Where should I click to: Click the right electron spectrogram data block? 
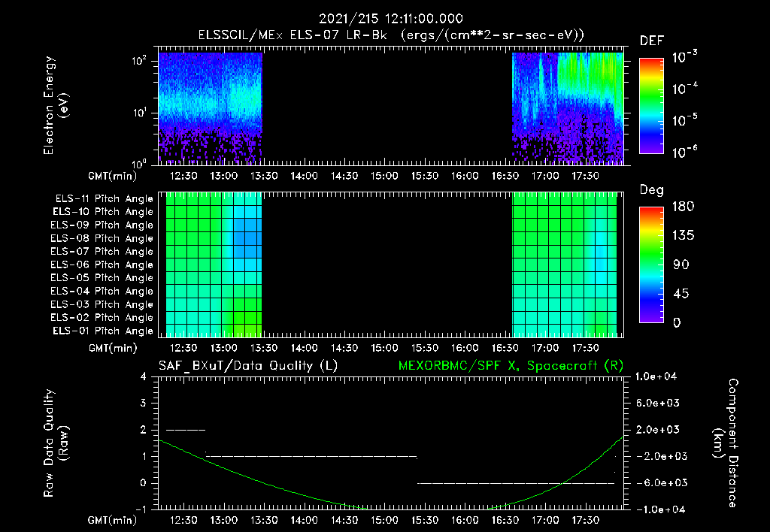pos(568,107)
